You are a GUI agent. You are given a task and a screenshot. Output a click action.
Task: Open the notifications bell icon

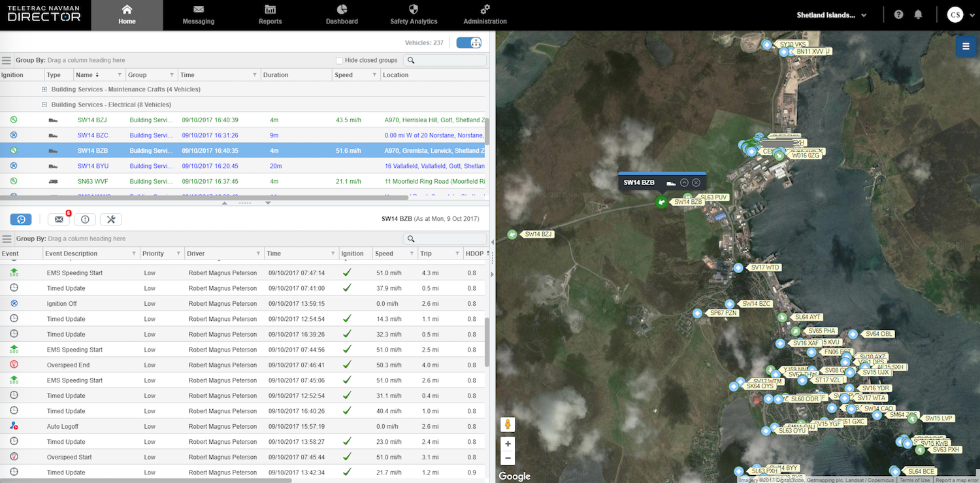point(918,14)
